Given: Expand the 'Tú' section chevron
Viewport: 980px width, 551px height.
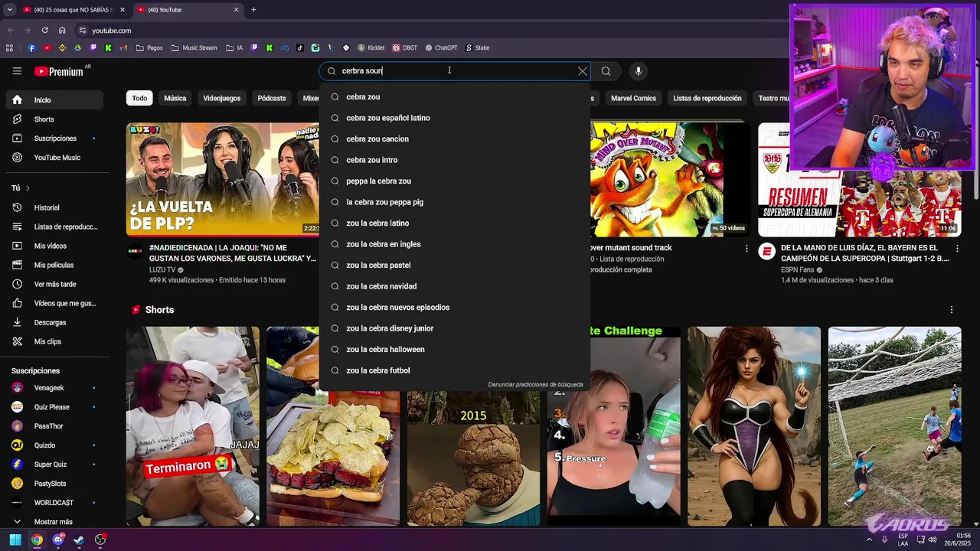Looking at the screenshot, I should pyautogui.click(x=28, y=188).
